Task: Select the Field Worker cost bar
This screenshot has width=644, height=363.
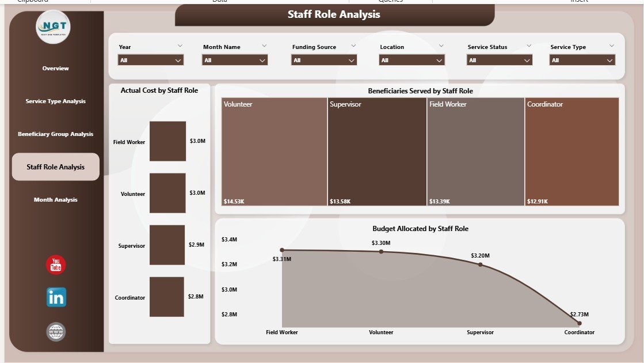Action: point(167,141)
